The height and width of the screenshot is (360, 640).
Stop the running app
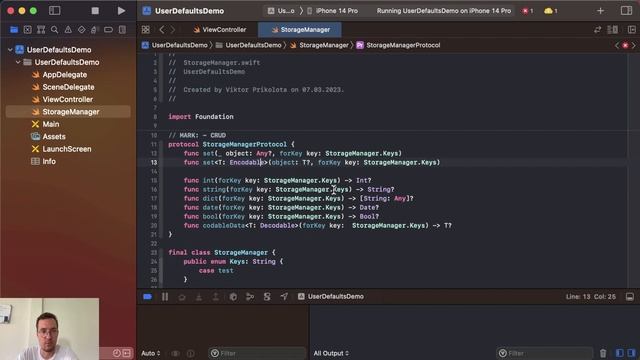click(x=95, y=11)
